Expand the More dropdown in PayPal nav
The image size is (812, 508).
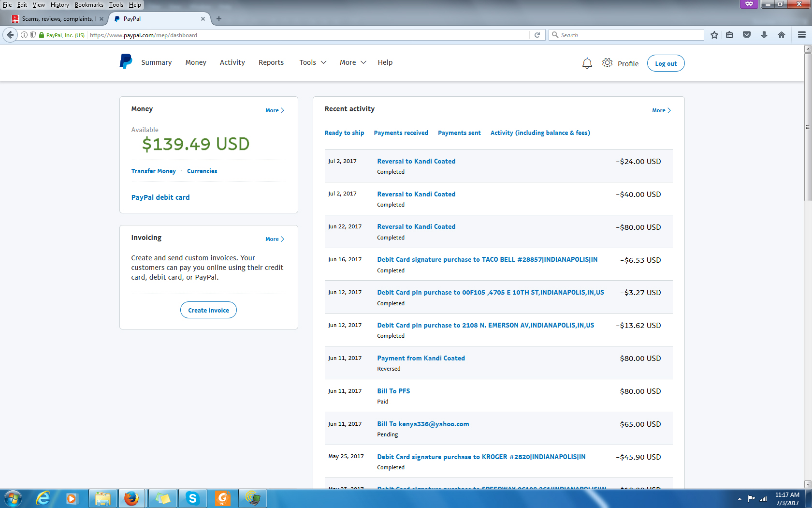(353, 62)
